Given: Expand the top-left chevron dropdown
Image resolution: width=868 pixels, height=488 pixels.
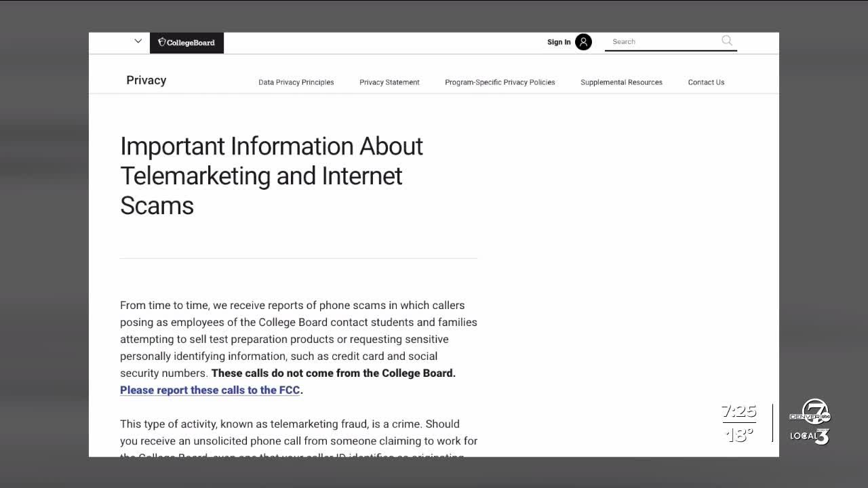Looking at the screenshot, I should tap(138, 41).
